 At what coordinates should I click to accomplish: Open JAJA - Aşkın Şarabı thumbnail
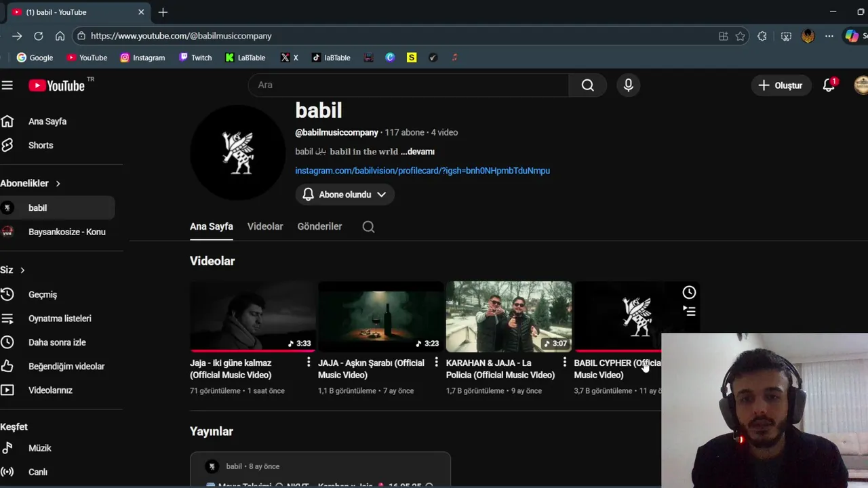pos(380,317)
